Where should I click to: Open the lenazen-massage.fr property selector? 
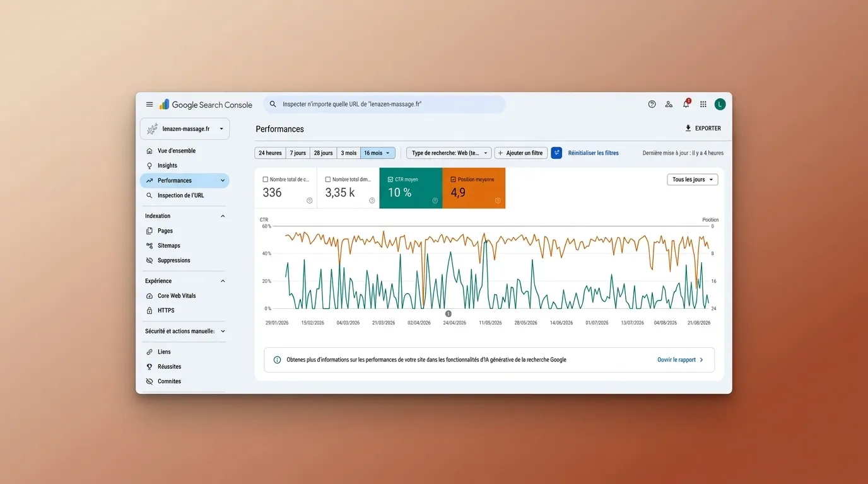click(185, 129)
